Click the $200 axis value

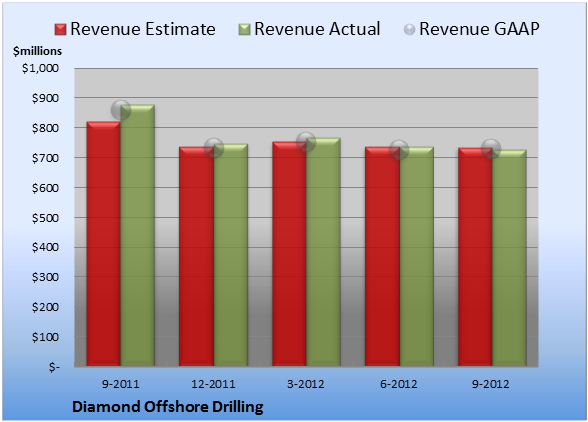click(x=45, y=307)
